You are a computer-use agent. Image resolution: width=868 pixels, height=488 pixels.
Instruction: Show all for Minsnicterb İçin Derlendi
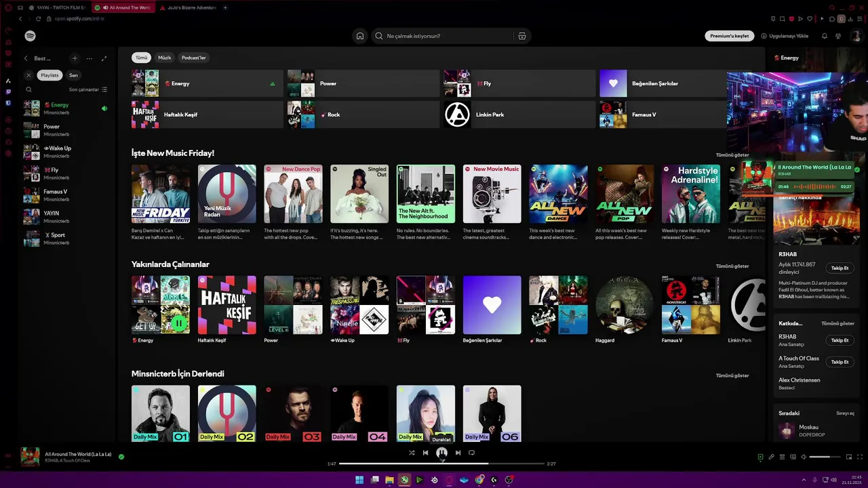point(732,375)
